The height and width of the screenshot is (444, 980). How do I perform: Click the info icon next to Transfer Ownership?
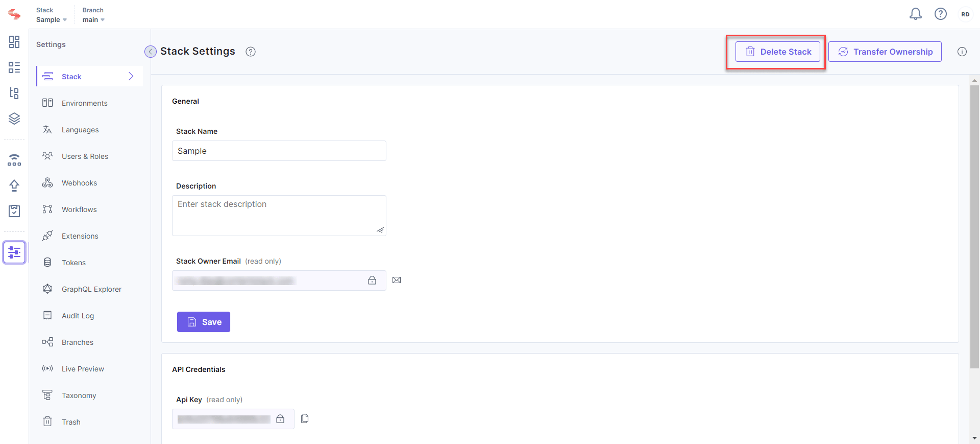tap(962, 52)
